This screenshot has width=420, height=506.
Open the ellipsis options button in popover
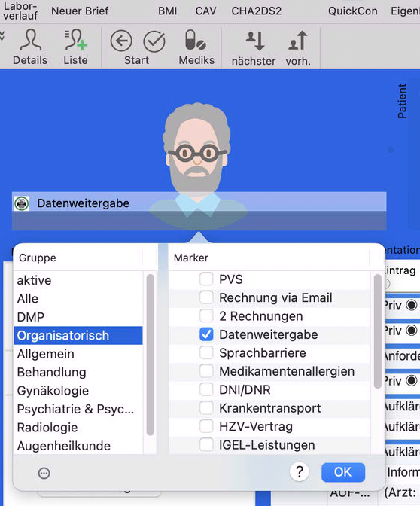pos(44,473)
